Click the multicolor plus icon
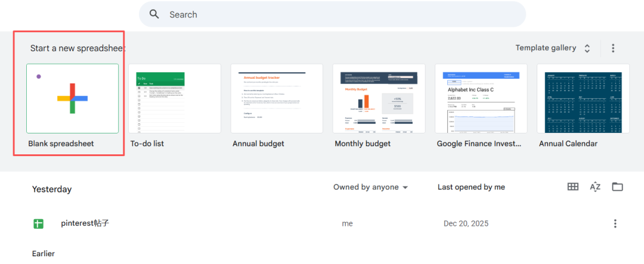This screenshot has width=644, height=264. click(x=73, y=98)
